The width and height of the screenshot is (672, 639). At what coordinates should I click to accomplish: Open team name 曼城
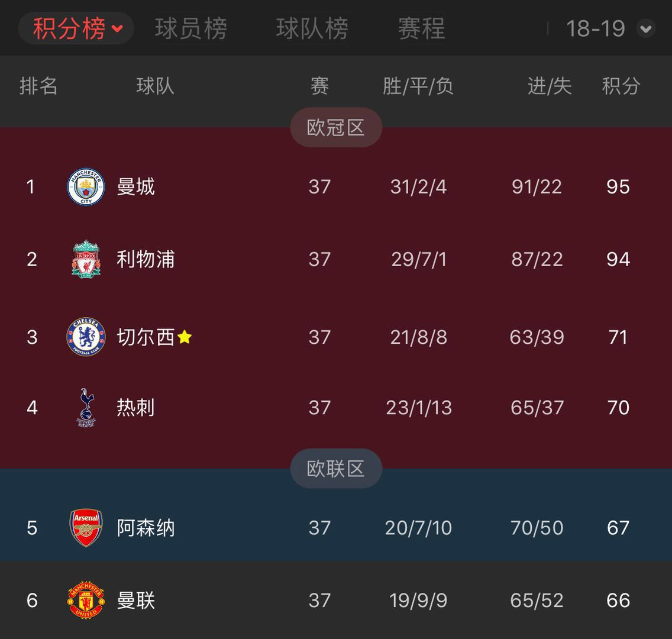135,187
